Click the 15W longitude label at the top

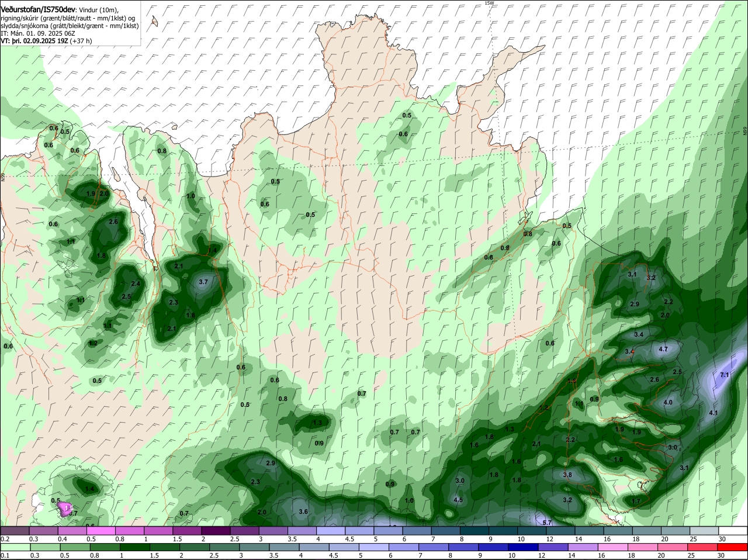tap(489, 3)
